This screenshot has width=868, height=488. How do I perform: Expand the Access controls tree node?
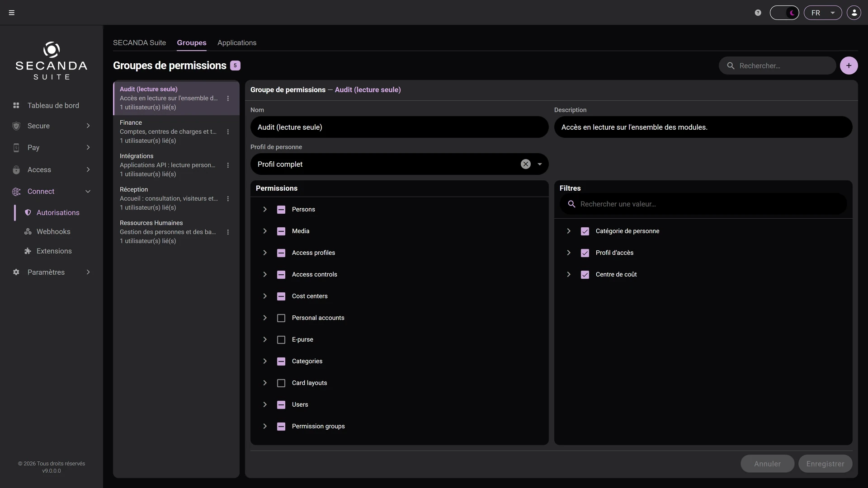[x=265, y=275]
